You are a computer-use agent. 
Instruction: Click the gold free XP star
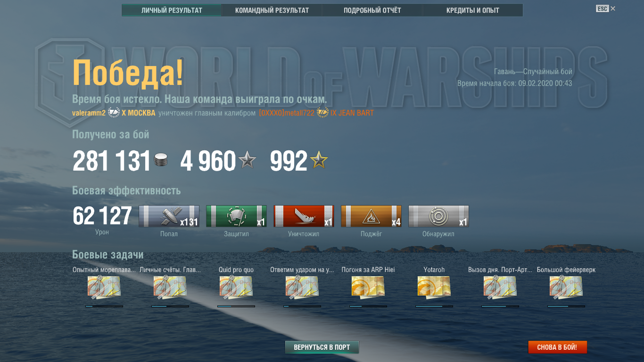coord(319,161)
